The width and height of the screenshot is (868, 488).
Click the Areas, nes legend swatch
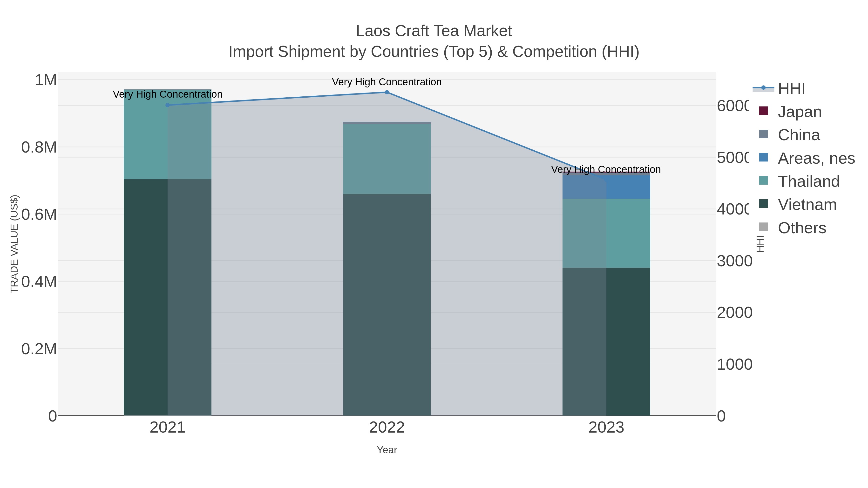[x=763, y=157]
